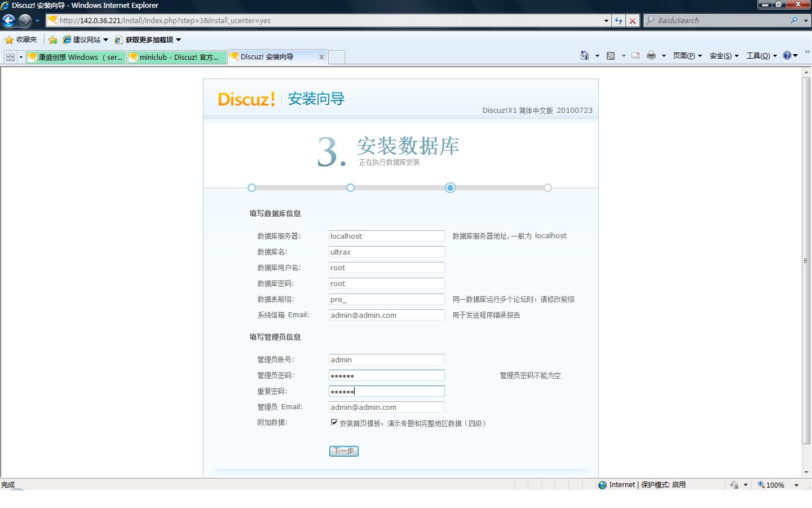
Task: Click the status bar privacy/compatibility icon
Action: 734,485
